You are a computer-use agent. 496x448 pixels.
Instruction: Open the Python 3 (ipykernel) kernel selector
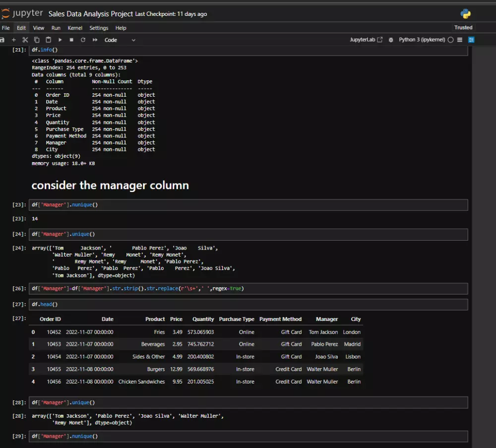422,40
